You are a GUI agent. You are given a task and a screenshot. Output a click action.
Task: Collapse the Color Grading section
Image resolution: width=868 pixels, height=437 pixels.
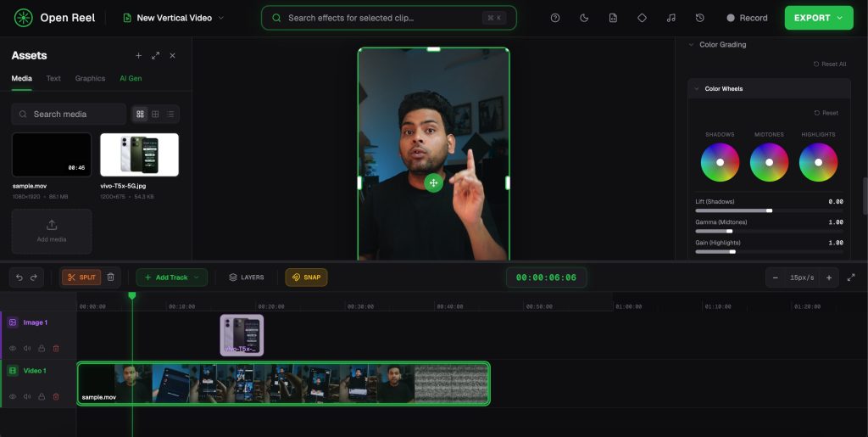691,44
